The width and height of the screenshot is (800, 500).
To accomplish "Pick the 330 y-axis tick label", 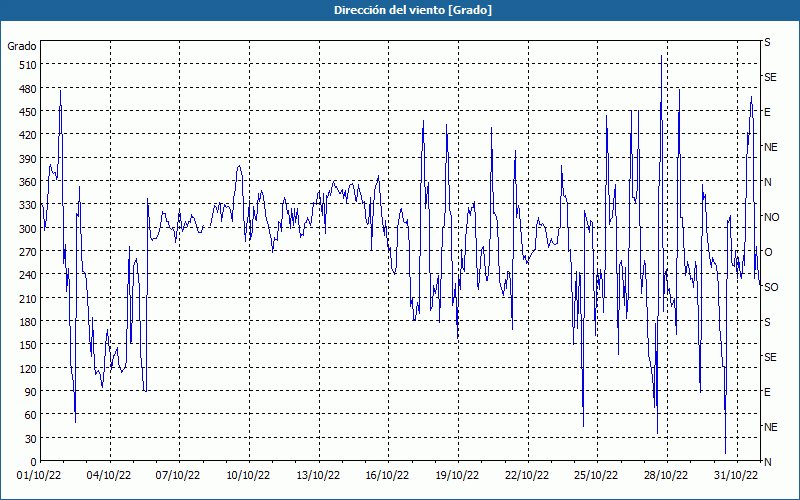I will (x=28, y=205).
